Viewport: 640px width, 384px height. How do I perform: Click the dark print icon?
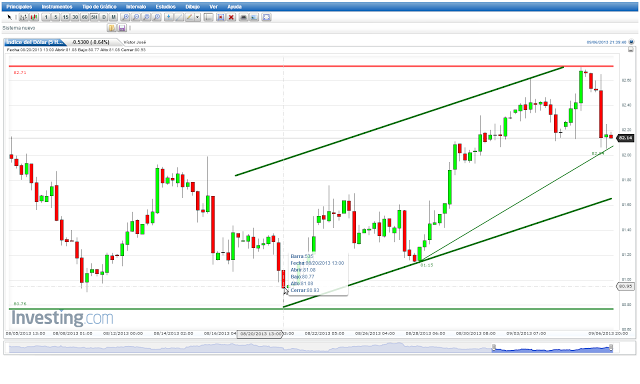(243, 17)
